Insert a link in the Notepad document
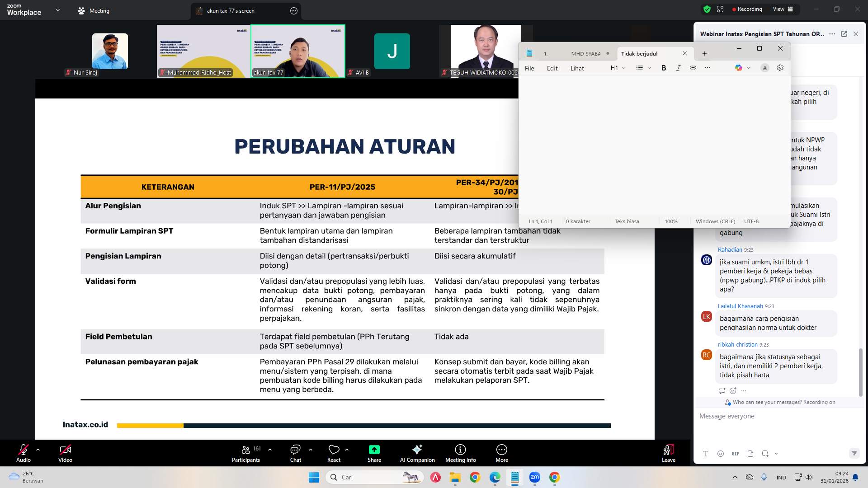 point(693,68)
